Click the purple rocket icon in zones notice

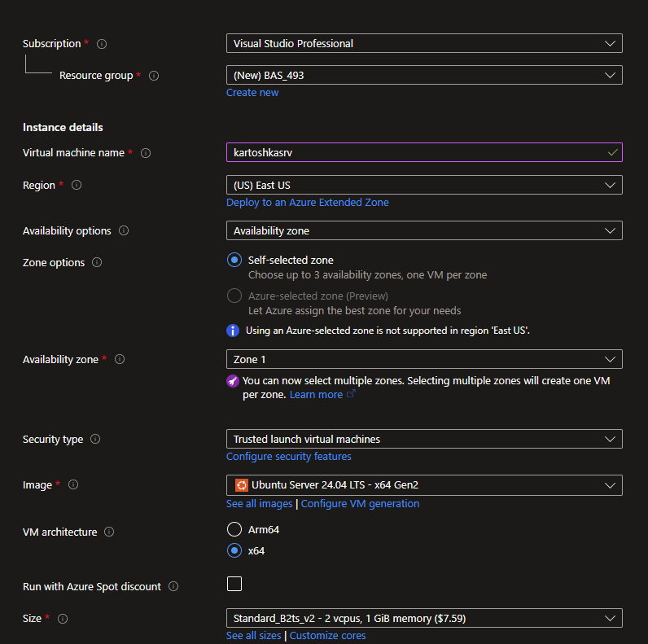pos(233,381)
